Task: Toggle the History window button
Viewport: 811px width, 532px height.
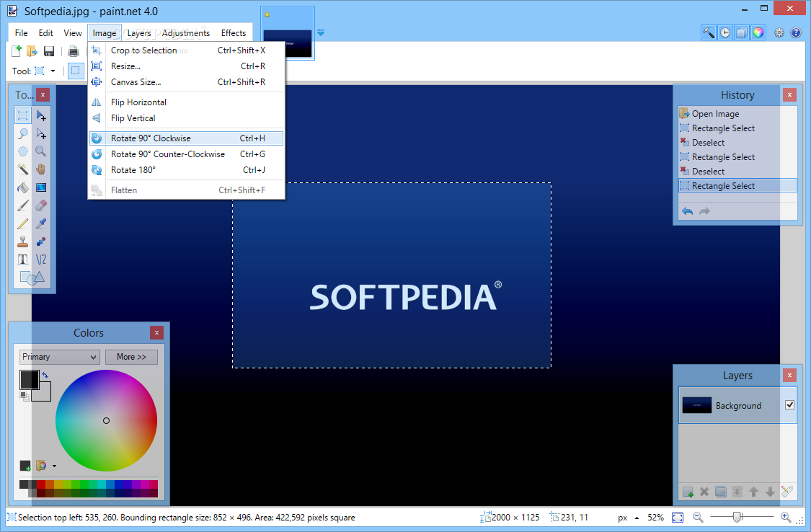Action: point(725,32)
